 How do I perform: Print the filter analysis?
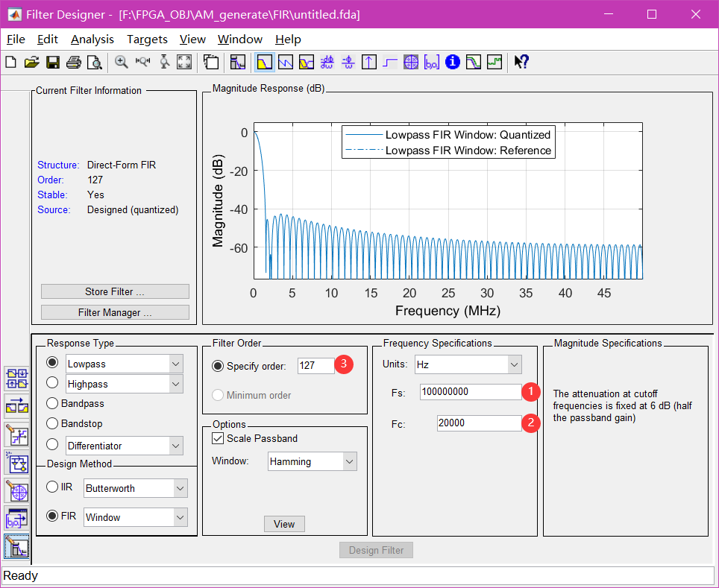point(73,62)
